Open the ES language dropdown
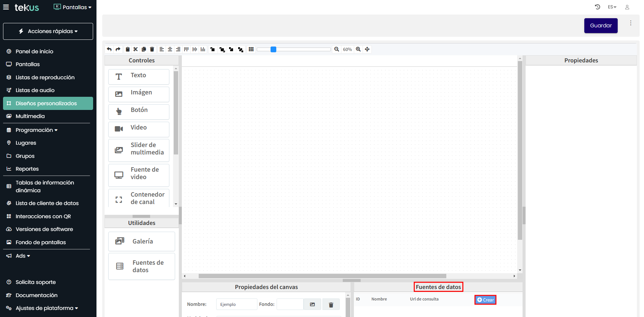Viewport: 644px width, 317px height. [612, 7]
